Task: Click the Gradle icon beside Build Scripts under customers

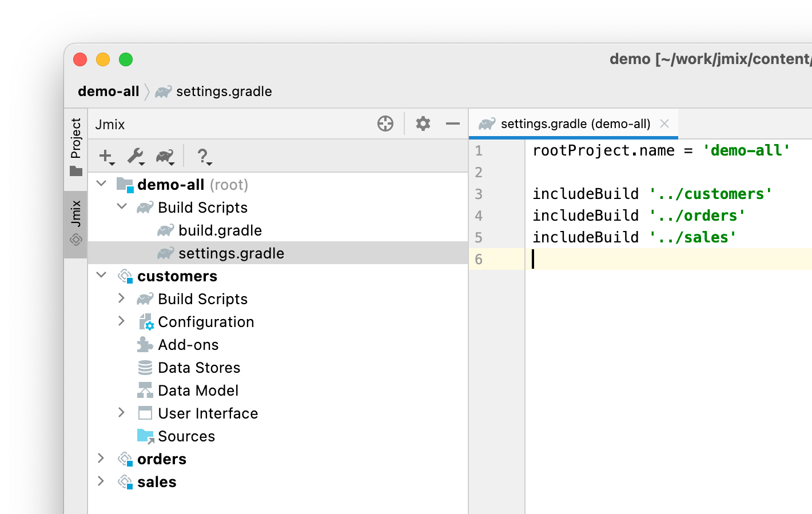Action: tap(145, 299)
